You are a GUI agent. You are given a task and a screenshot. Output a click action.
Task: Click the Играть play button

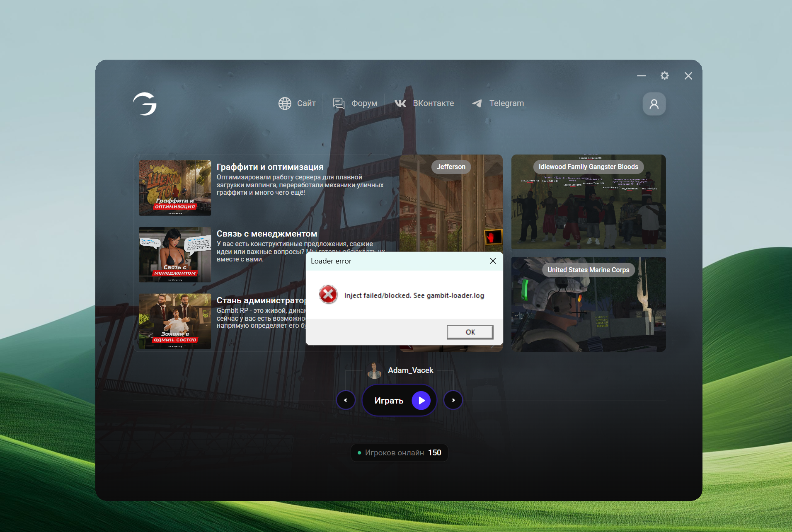(400, 400)
